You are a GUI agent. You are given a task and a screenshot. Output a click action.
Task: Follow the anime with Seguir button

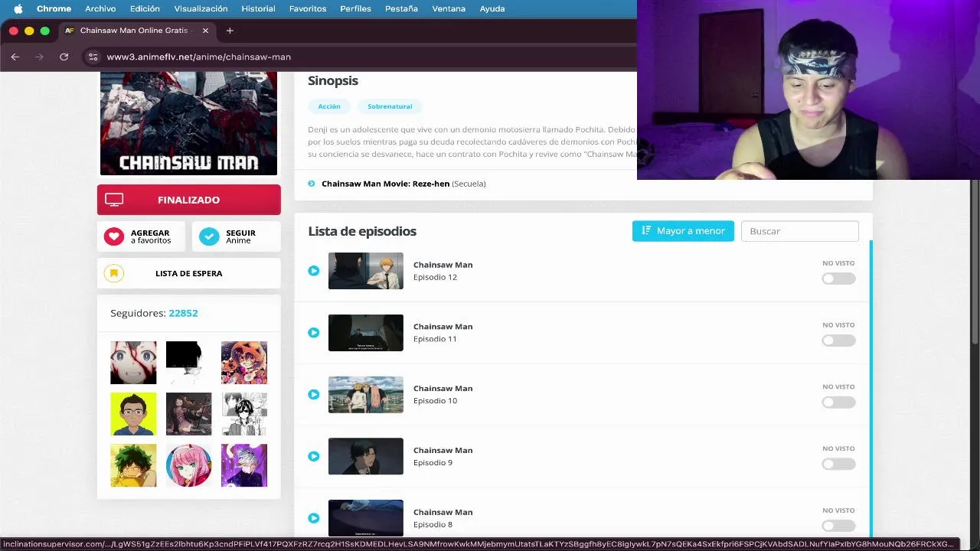236,236
